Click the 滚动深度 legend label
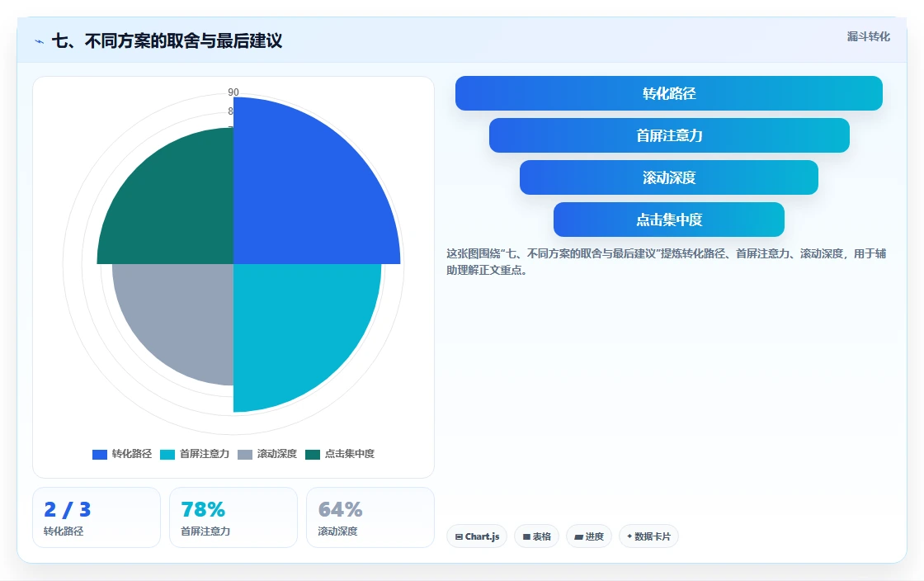 277,454
